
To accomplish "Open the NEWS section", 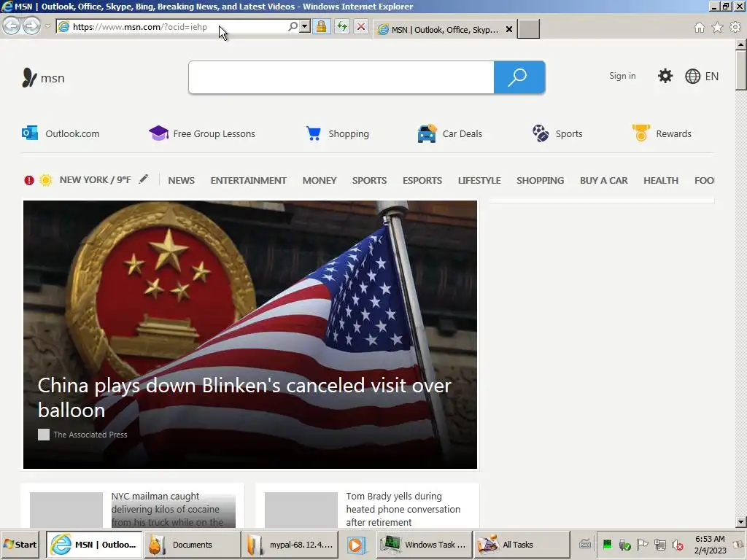I will tap(181, 181).
